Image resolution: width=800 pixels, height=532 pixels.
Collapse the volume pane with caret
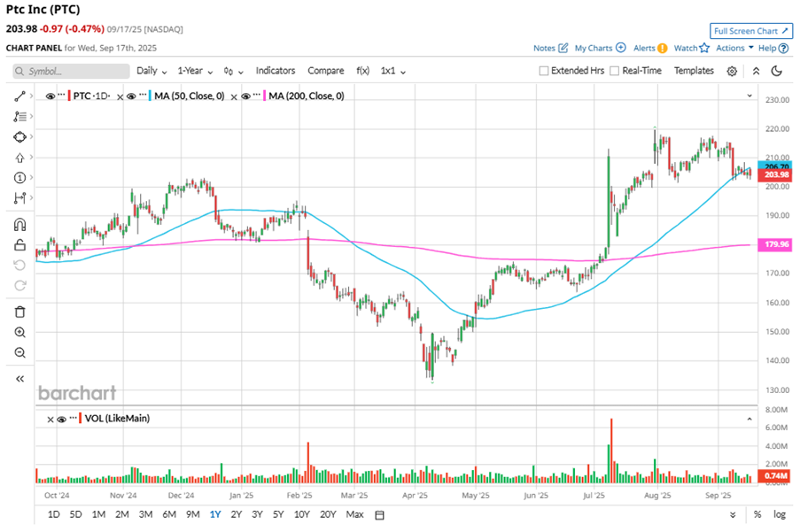click(x=750, y=420)
